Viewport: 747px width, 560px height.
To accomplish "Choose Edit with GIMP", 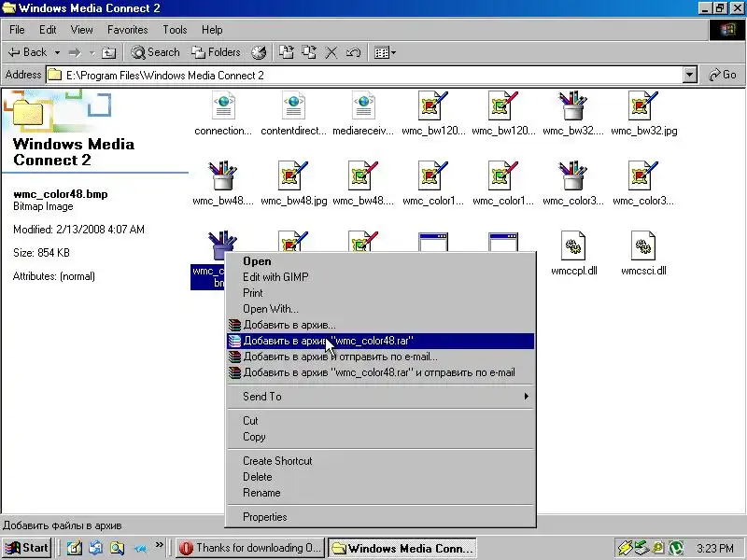I will click(x=380, y=277).
